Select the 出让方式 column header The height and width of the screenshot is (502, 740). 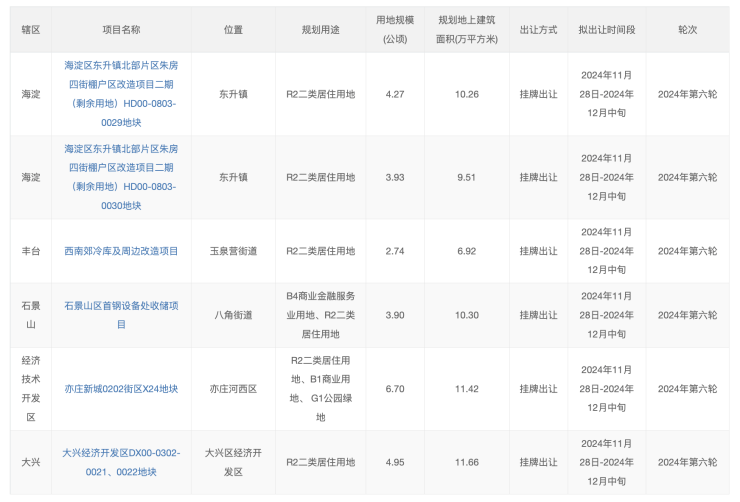tap(538, 30)
